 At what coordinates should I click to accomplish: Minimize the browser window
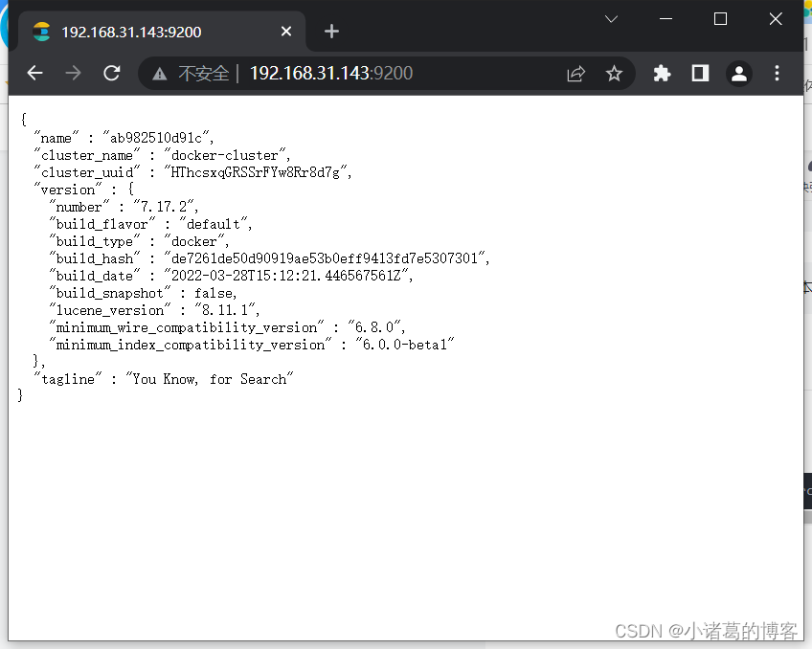(665, 18)
